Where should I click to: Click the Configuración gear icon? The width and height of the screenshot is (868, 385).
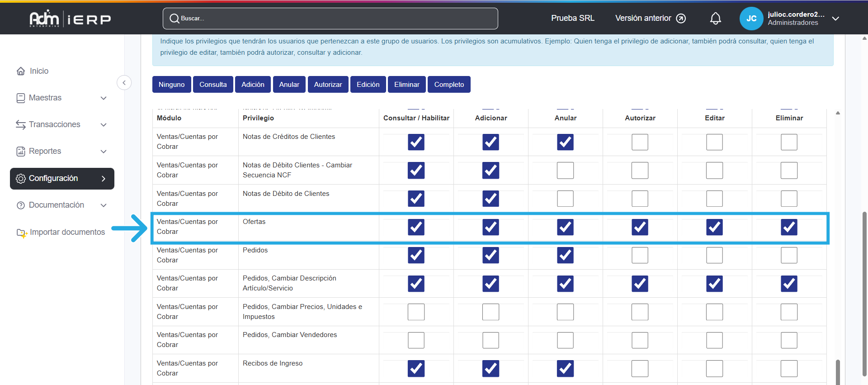click(21, 179)
